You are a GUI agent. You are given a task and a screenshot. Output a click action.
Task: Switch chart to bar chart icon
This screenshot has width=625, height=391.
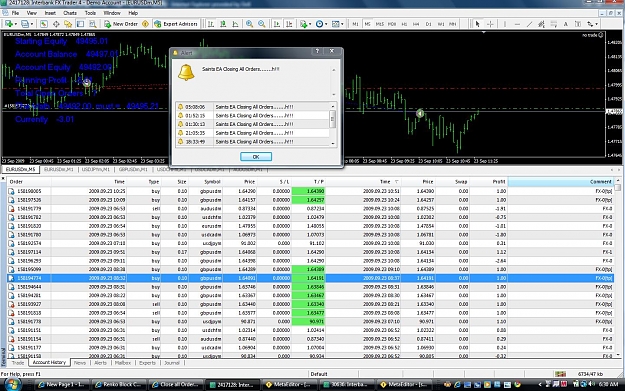point(211,24)
